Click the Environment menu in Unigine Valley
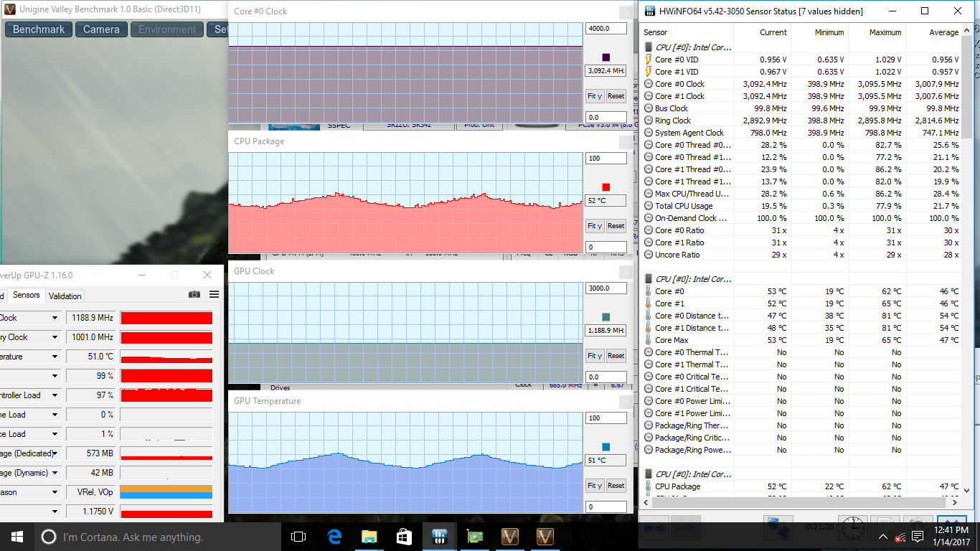 click(167, 29)
